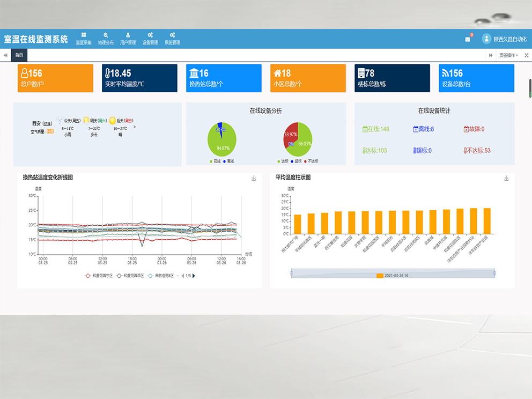Download the 换热站温度变化折线图 line chart
Screen dimensions: 532x399
tap(254, 179)
